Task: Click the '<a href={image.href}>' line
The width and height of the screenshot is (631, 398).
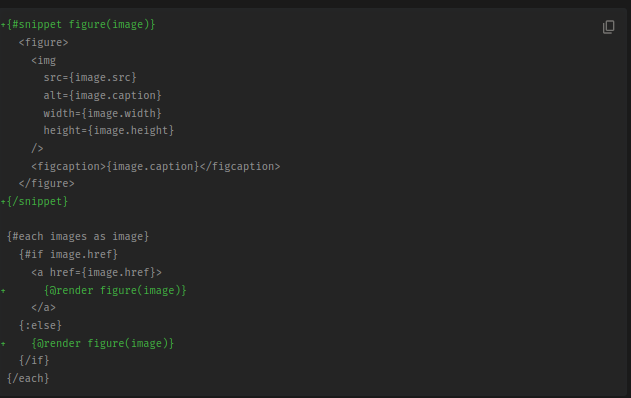Action: tap(97, 272)
